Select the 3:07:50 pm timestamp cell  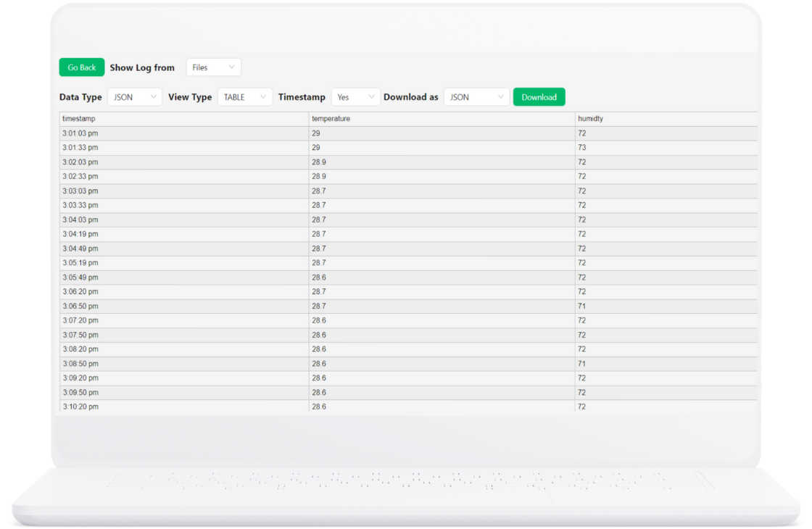point(184,336)
